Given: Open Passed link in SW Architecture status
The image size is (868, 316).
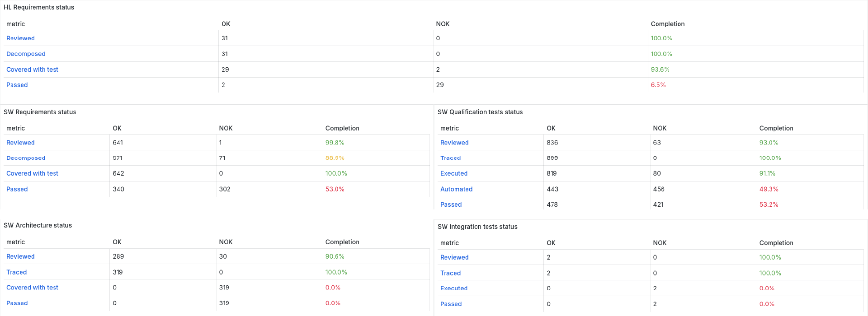Looking at the screenshot, I should click(17, 303).
